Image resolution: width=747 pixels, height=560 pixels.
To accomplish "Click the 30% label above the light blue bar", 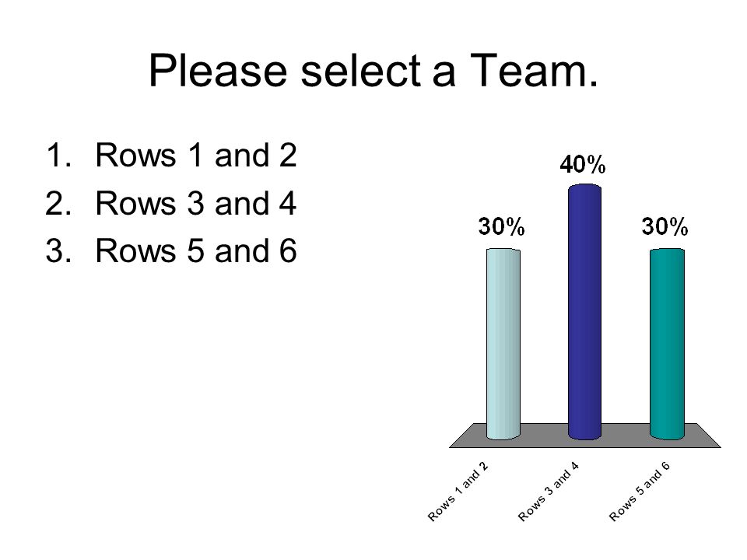I will click(501, 226).
